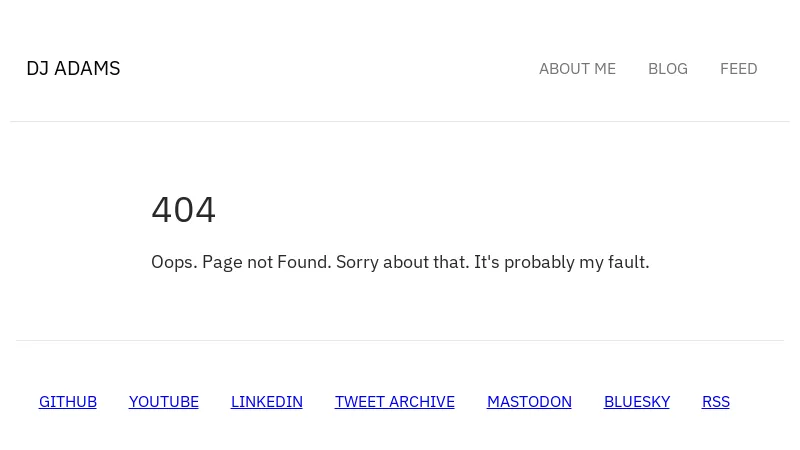The width and height of the screenshot is (800, 450).
Task: Choose BLOG from the header menu
Action: 667,68
